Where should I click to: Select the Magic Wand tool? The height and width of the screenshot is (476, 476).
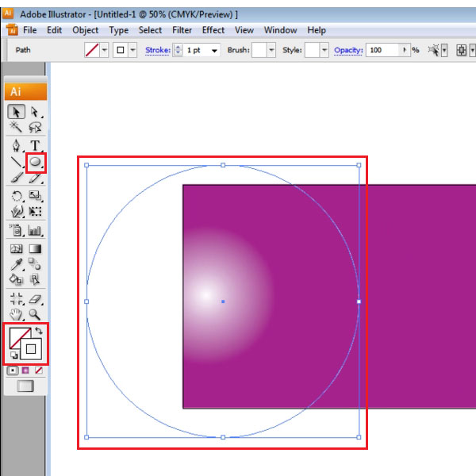point(16,127)
